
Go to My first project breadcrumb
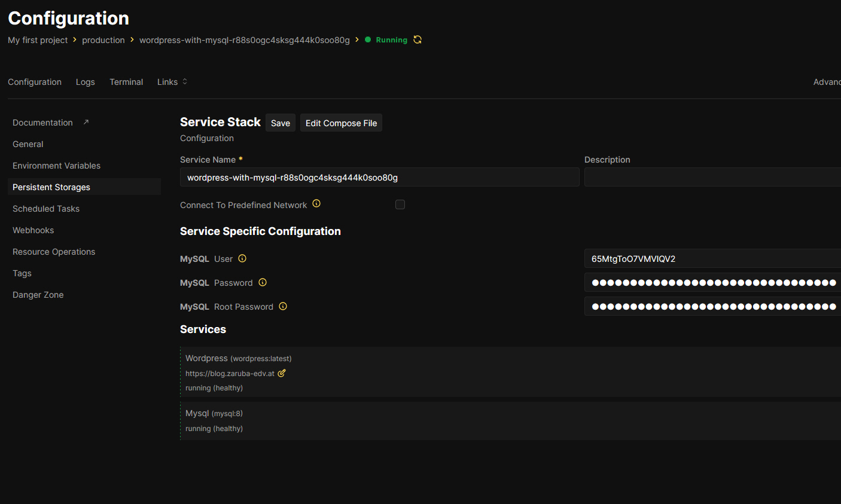point(38,40)
